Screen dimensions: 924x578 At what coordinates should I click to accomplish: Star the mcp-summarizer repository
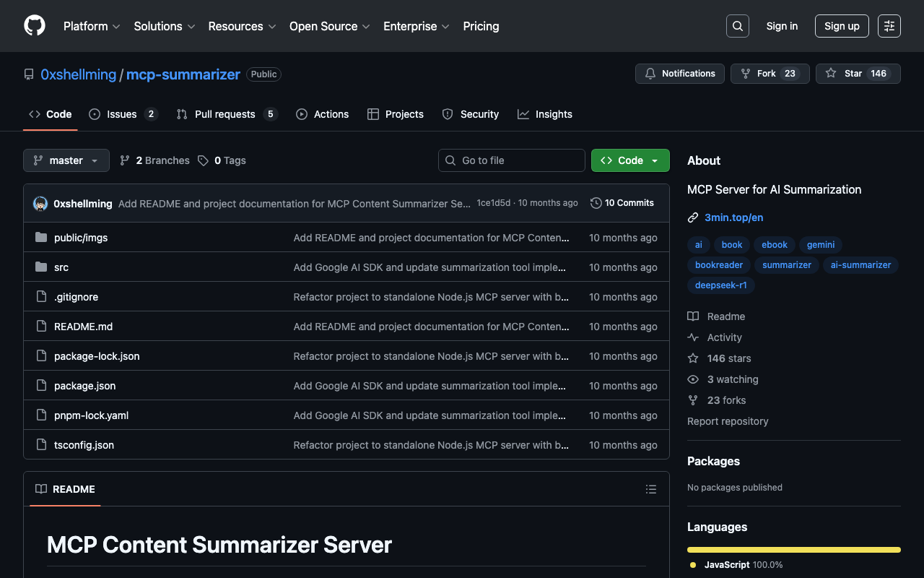pos(845,74)
